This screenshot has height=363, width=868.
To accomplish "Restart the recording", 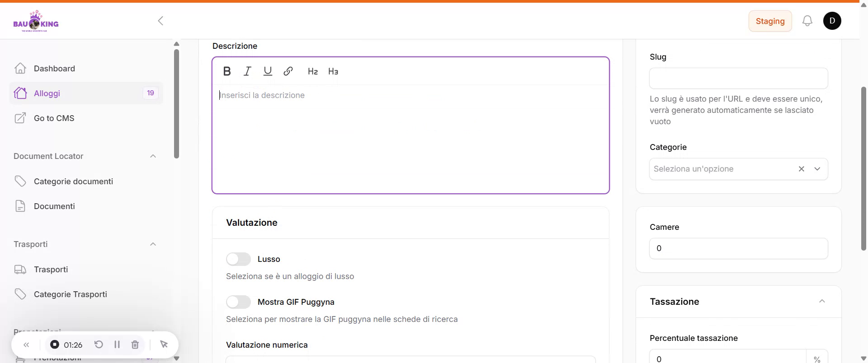I will (99, 344).
